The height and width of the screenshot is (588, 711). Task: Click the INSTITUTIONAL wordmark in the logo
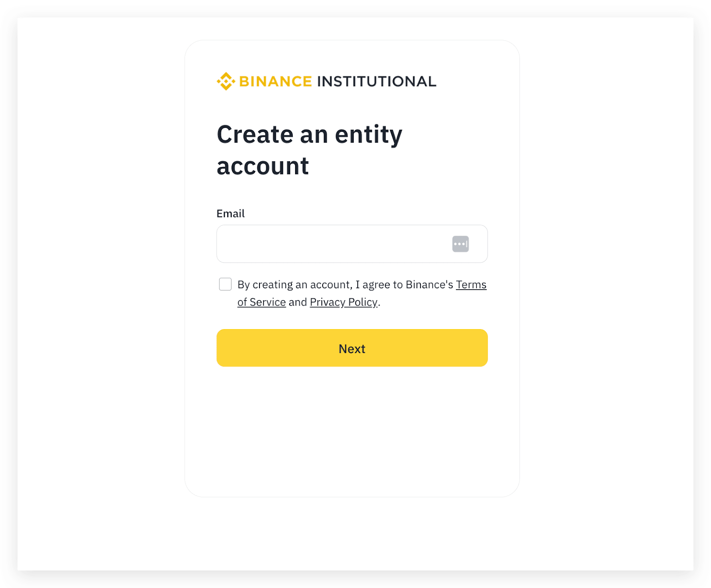click(x=377, y=81)
